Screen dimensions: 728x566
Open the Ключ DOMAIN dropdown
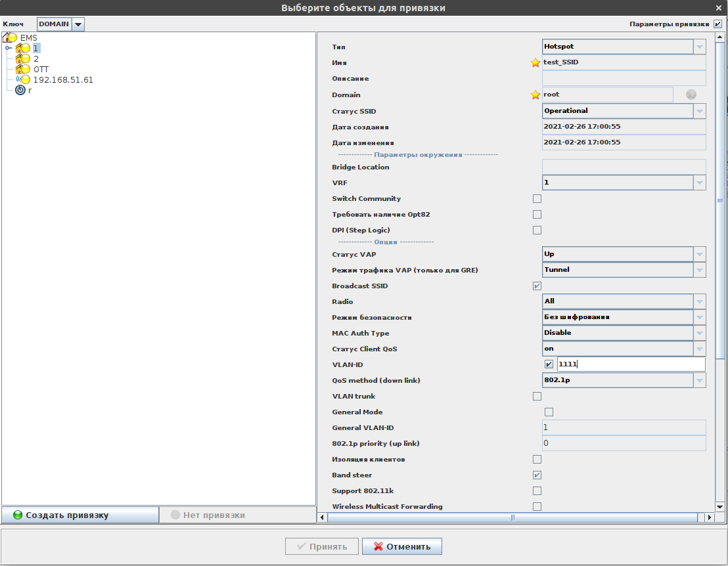[78, 24]
